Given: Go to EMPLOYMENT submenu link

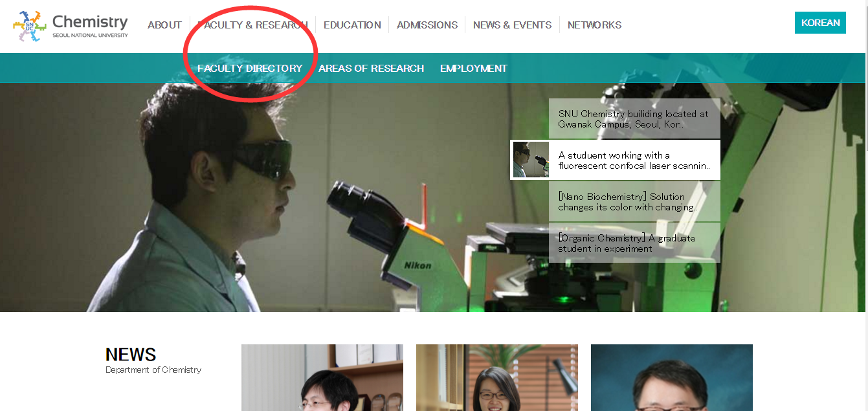Looking at the screenshot, I should [x=474, y=69].
